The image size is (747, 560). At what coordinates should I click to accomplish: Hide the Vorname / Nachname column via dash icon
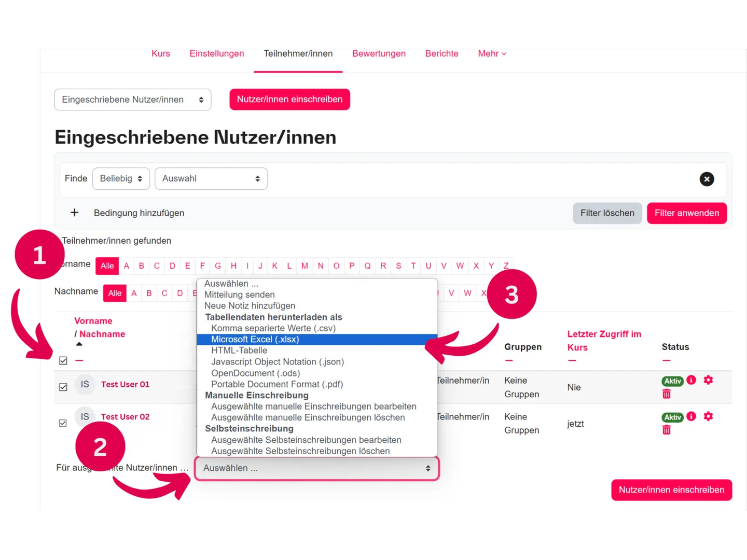[79, 360]
